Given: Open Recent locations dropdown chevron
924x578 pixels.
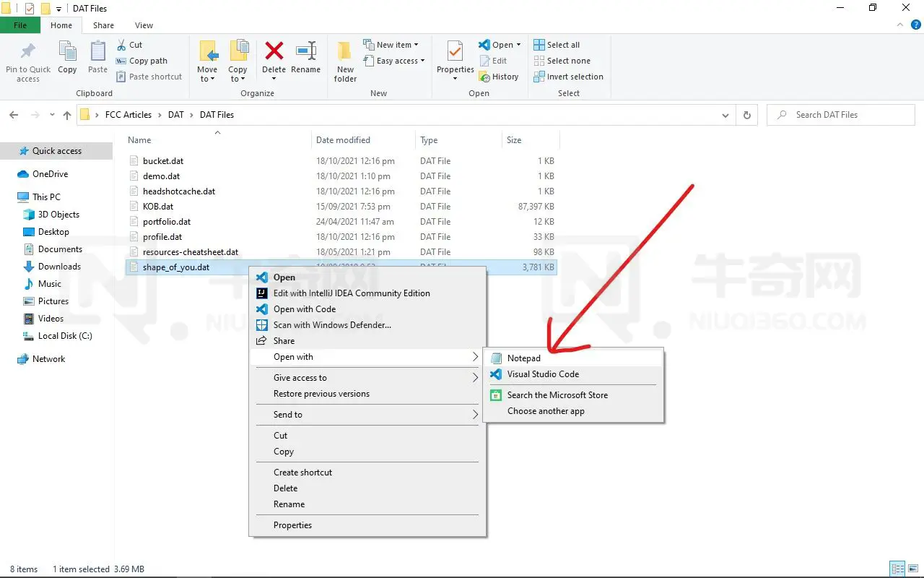Looking at the screenshot, I should [52, 115].
